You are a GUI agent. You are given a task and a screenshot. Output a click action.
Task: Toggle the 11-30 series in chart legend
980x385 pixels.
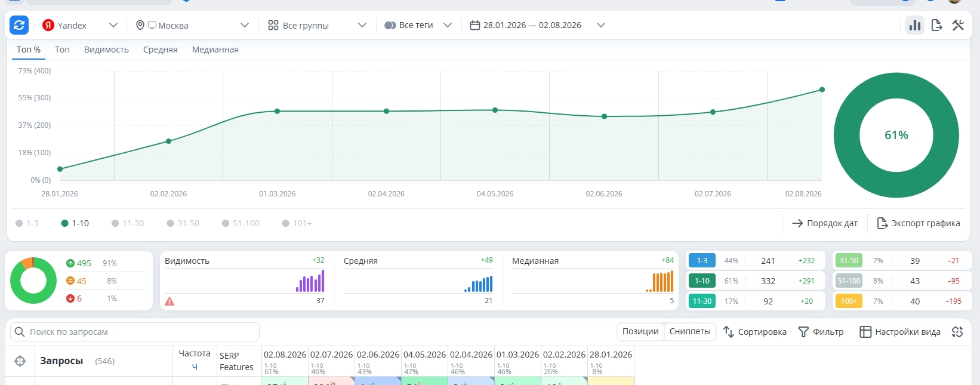[128, 223]
